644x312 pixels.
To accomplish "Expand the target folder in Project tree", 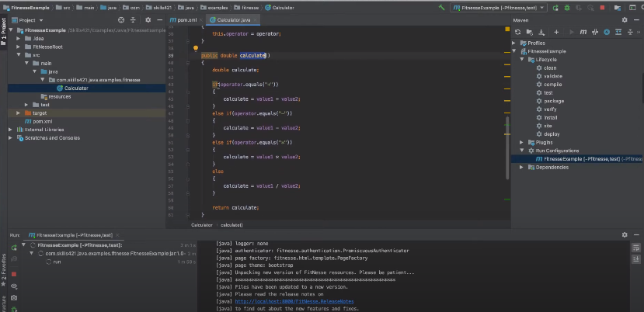I will tap(18, 113).
